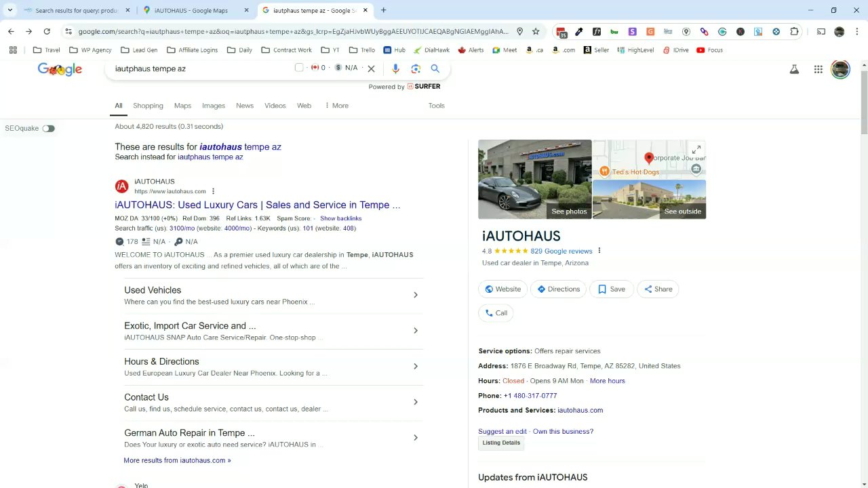Open the purple S extension
868x488 pixels.
[633, 31]
